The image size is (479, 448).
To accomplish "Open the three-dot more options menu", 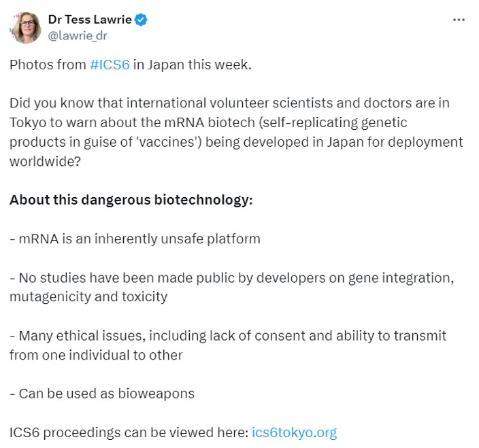I will click(459, 20).
